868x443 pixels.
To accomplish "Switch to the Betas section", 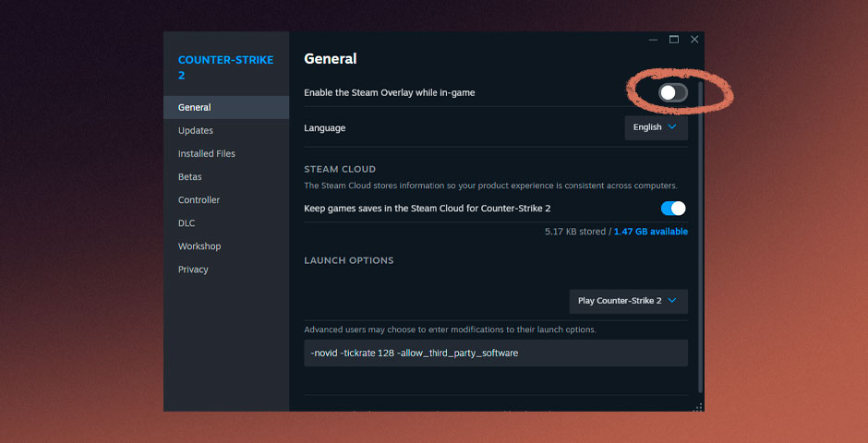I will [x=190, y=177].
